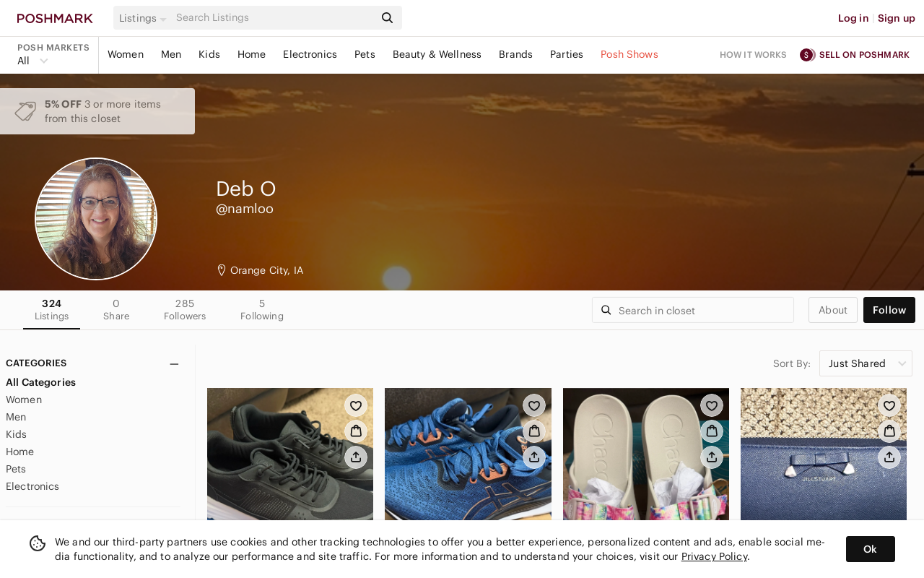The width and height of the screenshot is (924, 578).
Task: Select the 285 Followers tab
Action: coord(185,310)
